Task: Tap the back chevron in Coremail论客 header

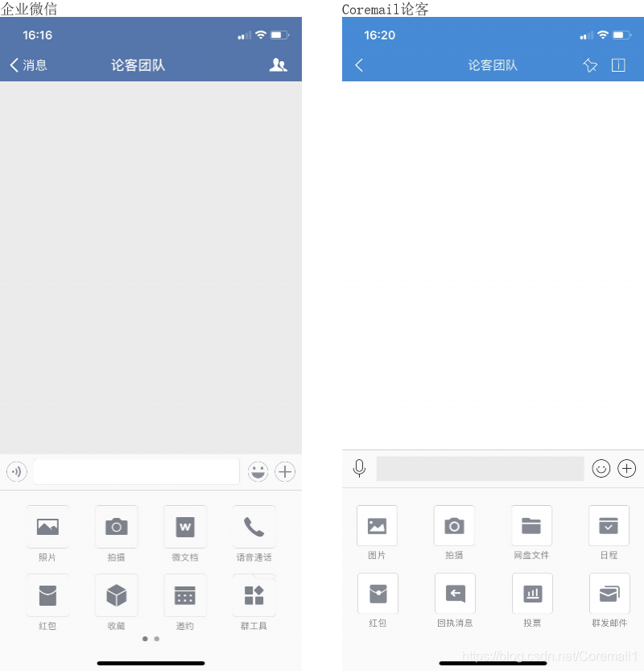Action: pyautogui.click(x=359, y=65)
